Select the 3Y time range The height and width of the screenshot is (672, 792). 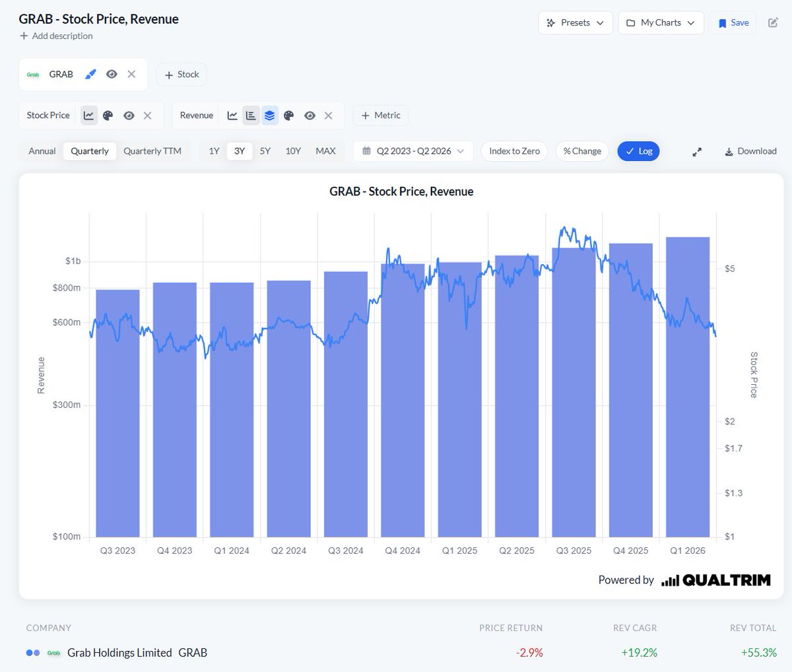tap(240, 151)
